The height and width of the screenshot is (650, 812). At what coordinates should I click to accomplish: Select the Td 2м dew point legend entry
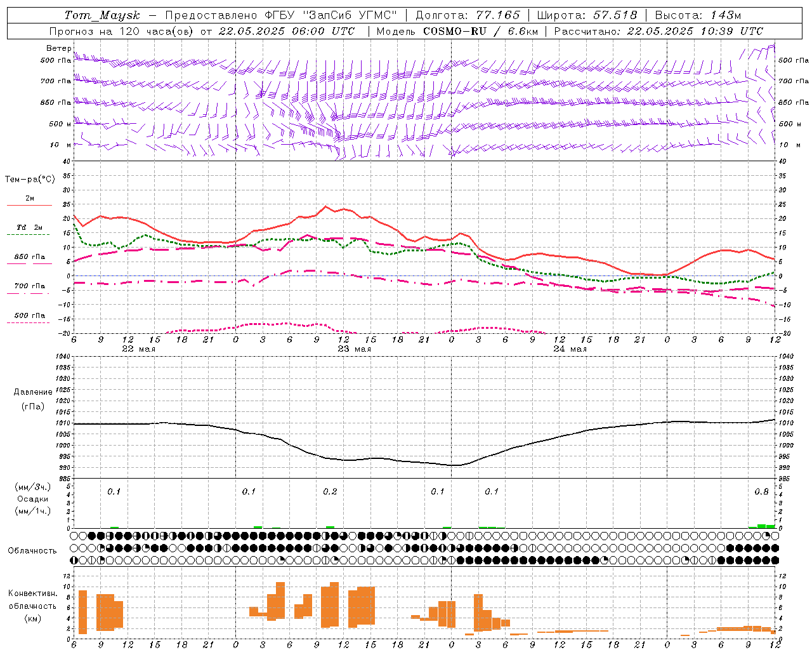[x=30, y=227]
